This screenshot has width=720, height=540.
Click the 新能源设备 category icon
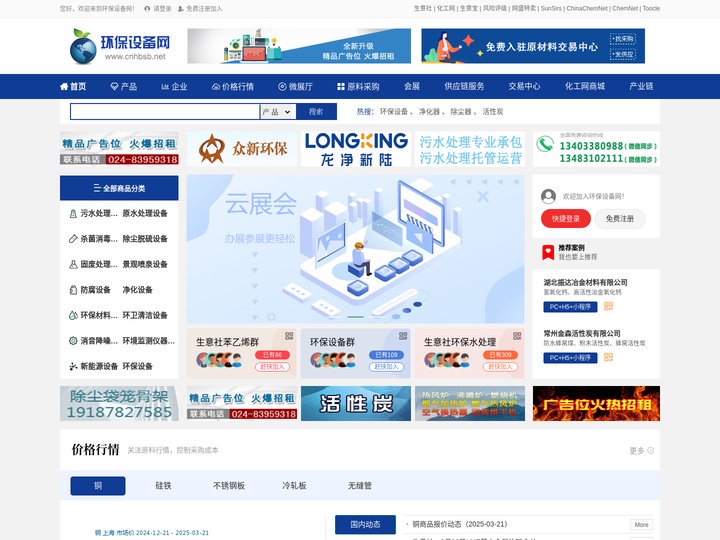coord(73,366)
